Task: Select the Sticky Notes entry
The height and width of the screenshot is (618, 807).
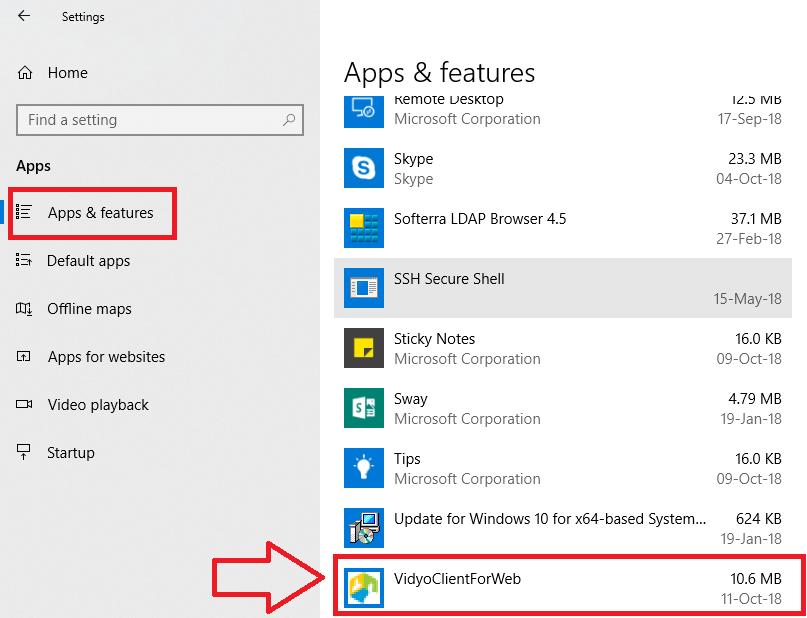Action: coord(563,348)
